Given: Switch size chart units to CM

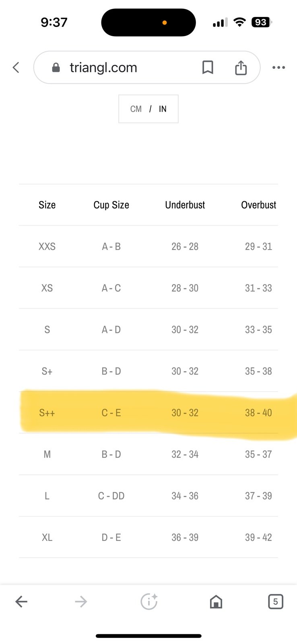Looking at the screenshot, I should (x=136, y=109).
